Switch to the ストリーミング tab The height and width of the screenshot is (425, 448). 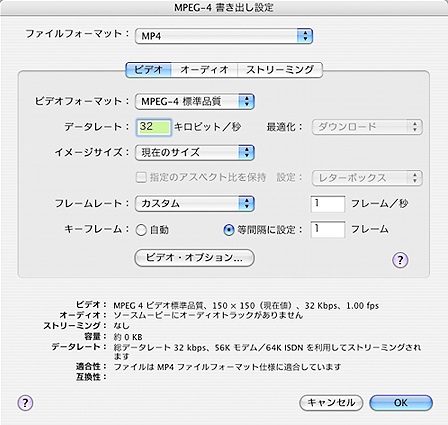coord(280,70)
